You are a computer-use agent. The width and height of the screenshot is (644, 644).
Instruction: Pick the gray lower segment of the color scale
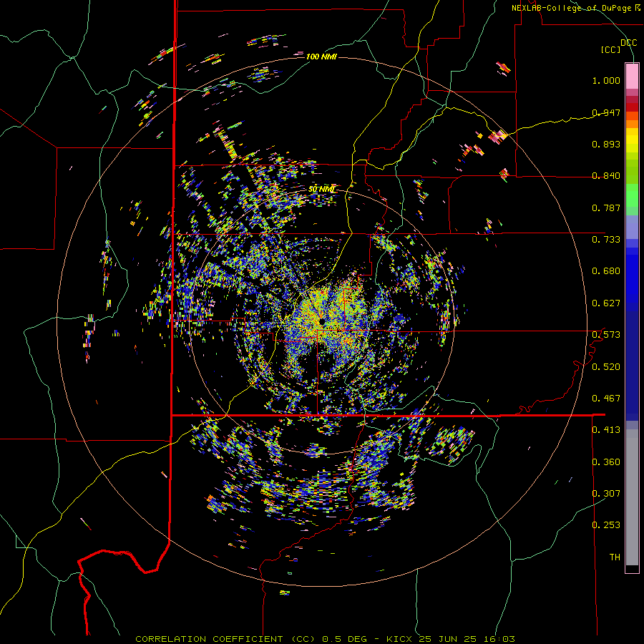point(632,497)
